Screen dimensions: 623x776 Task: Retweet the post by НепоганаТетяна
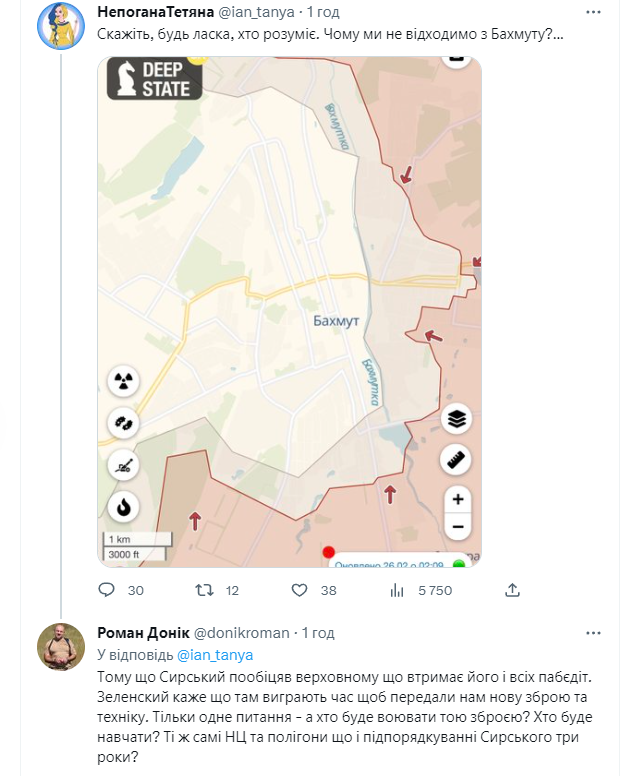203,591
